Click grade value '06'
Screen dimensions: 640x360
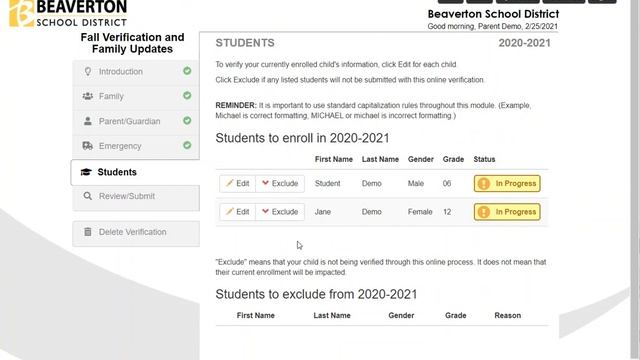(447, 184)
